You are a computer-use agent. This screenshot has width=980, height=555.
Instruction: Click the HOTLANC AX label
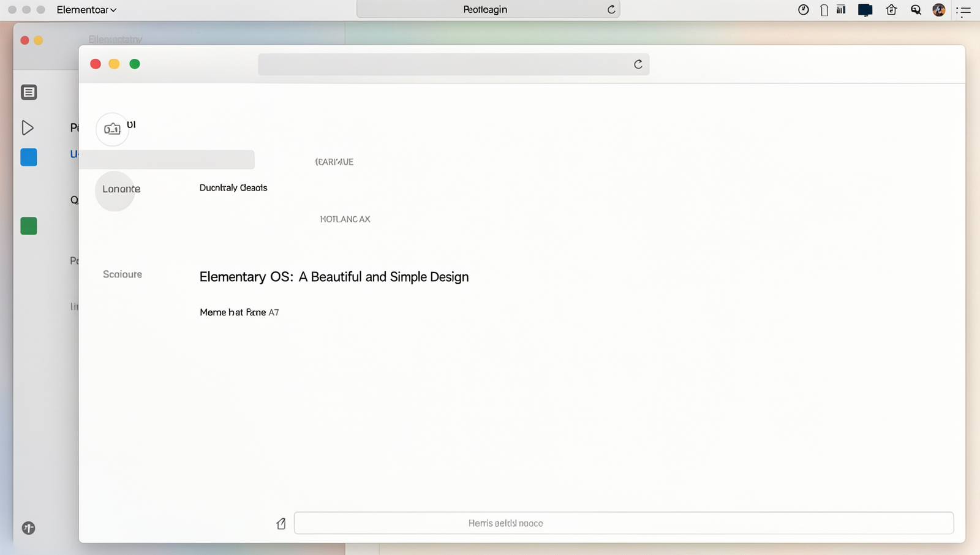[x=345, y=219]
